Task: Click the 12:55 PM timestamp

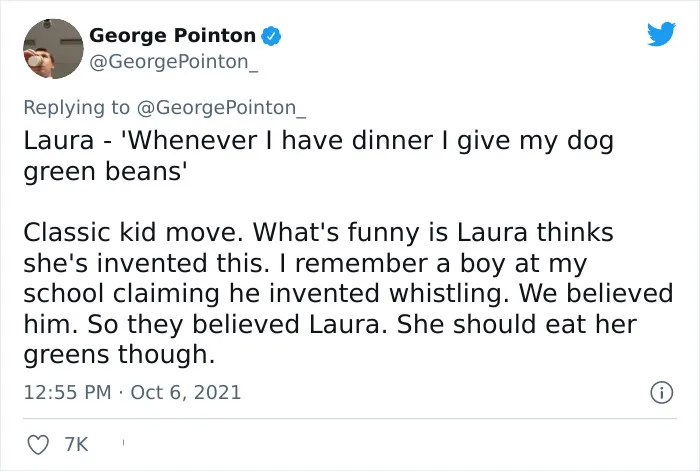Action: 67,392
